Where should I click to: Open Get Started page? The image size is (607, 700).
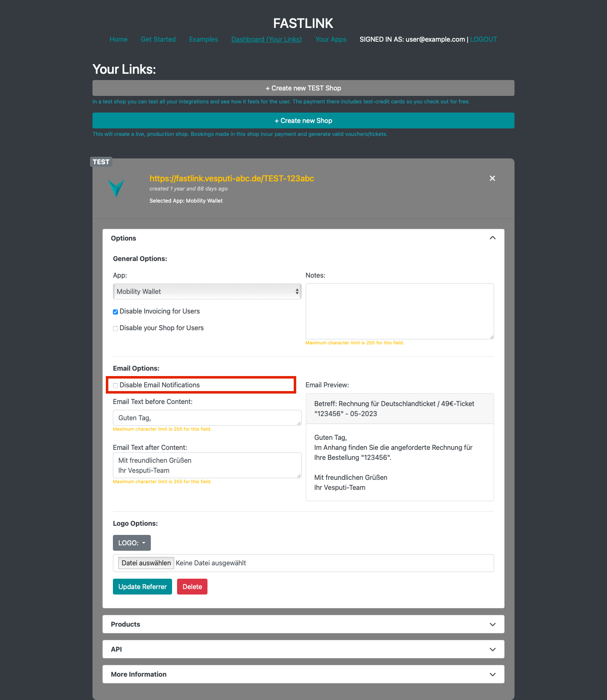click(158, 39)
